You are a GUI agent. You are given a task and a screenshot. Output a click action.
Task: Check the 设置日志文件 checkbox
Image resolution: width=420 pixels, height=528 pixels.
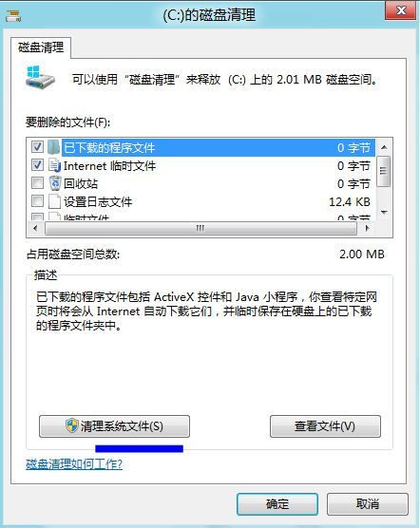tap(37, 201)
